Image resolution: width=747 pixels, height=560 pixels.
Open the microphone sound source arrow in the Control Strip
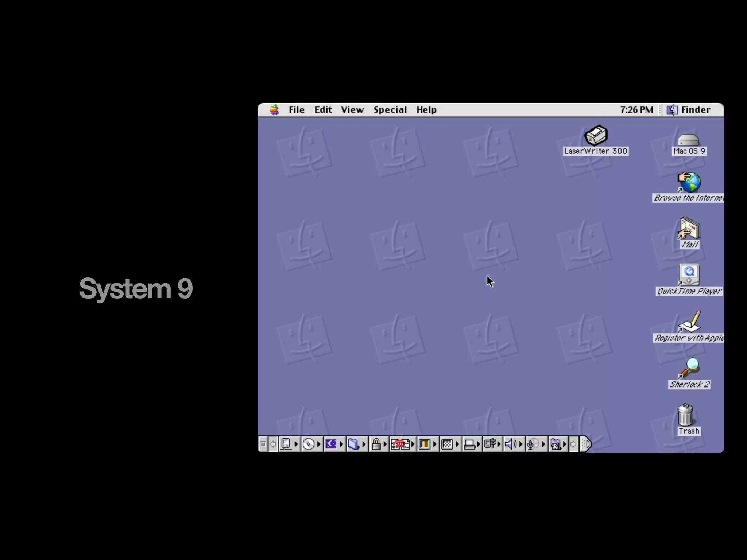pyautogui.click(x=543, y=444)
